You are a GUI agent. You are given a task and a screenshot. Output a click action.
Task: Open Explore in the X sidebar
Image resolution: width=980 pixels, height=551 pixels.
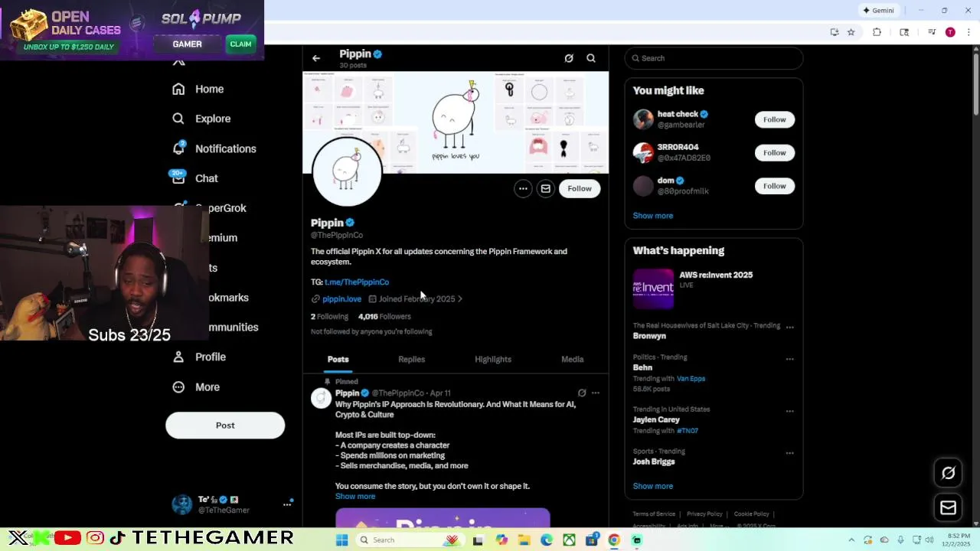[202, 119]
